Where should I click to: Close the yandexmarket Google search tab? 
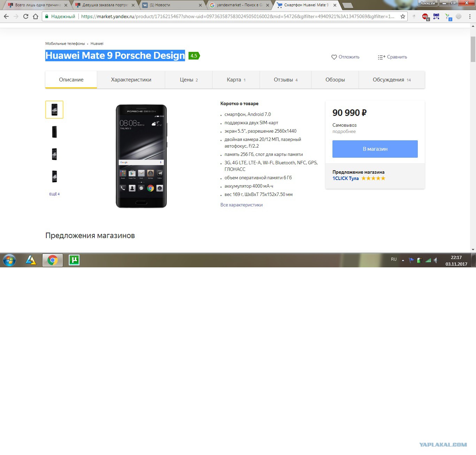(x=268, y=5)
